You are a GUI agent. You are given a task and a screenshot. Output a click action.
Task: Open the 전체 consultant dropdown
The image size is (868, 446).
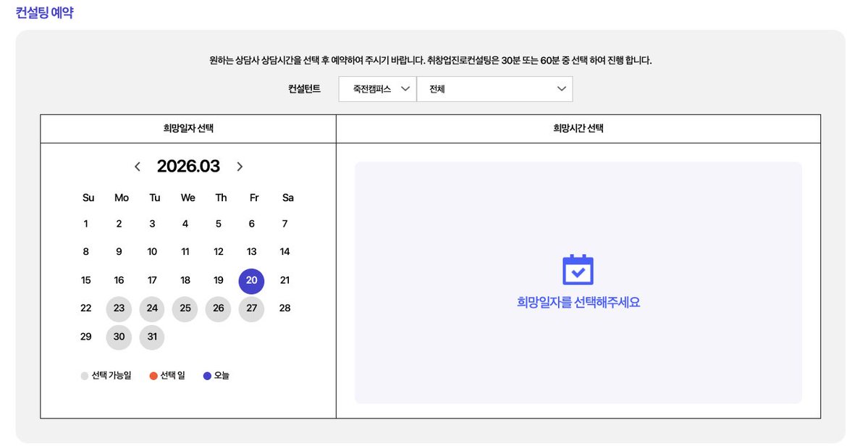(495, 89)
